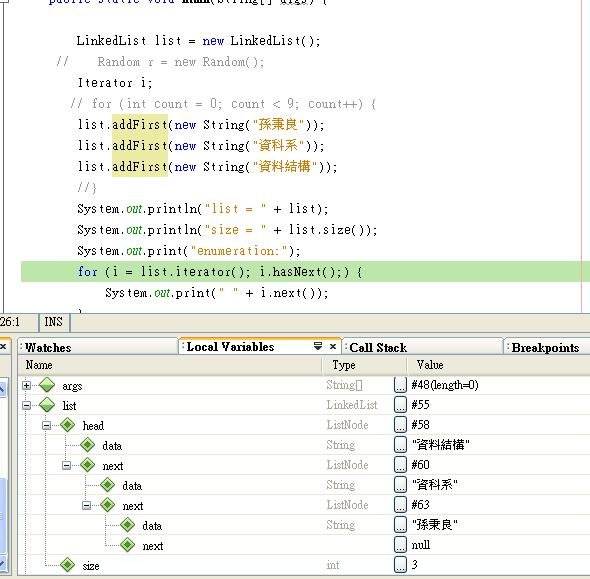Collapse the list variable node
Viewport: 590px width, 579px height.
coord(26,405)
